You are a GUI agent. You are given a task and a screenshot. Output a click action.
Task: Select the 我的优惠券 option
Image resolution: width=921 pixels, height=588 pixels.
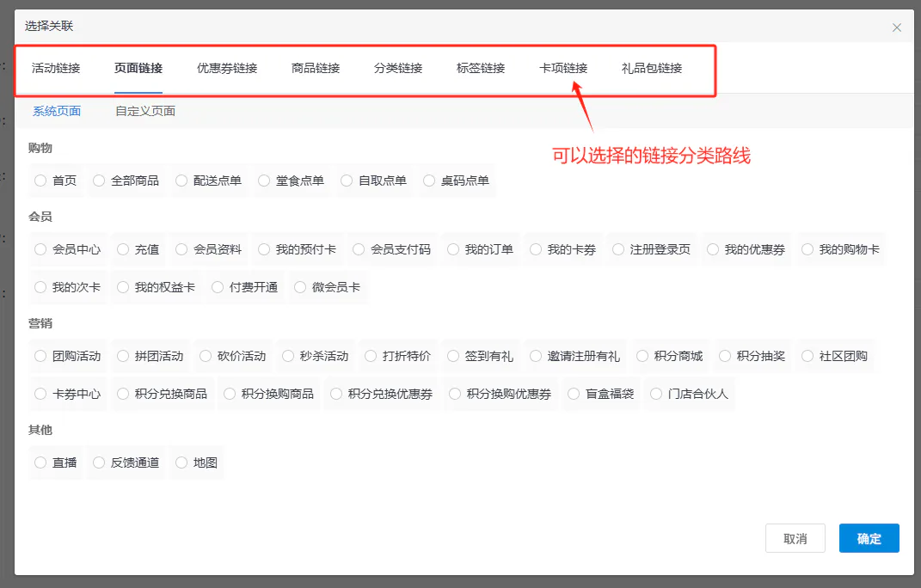point(713,249)
